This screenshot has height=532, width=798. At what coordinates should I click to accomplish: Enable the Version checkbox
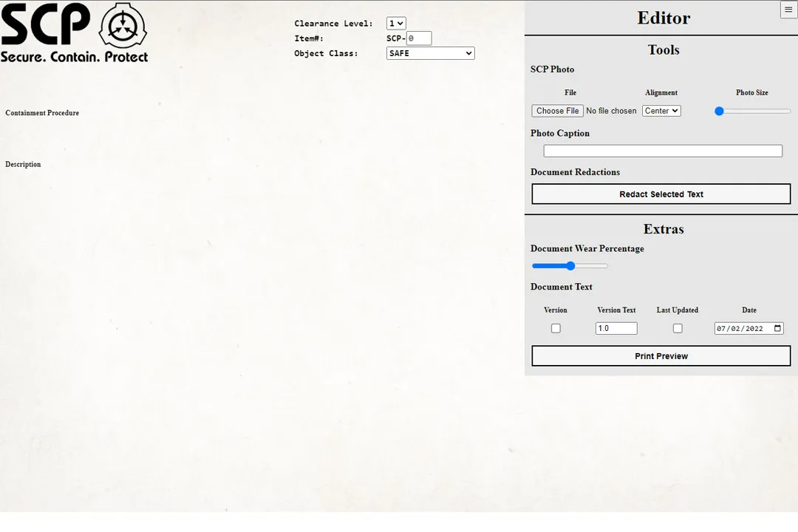556,328
